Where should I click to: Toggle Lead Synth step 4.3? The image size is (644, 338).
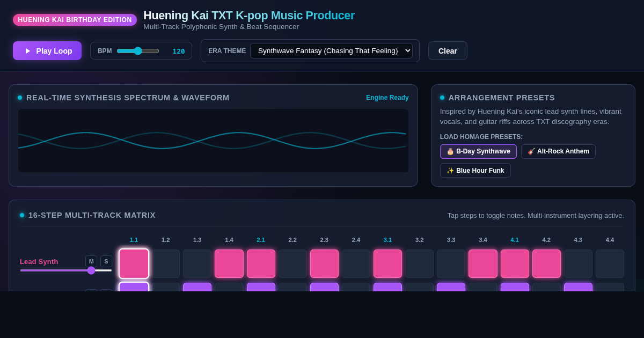tap(578, 263)
